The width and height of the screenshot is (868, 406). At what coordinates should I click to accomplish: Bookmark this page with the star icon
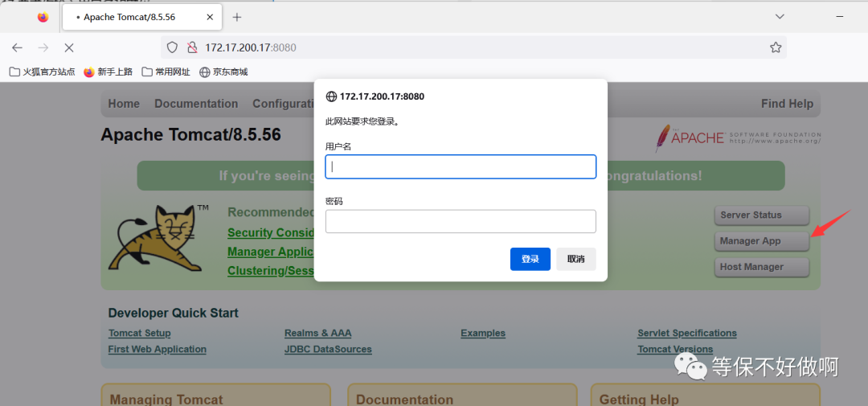[x=776, y=47]
